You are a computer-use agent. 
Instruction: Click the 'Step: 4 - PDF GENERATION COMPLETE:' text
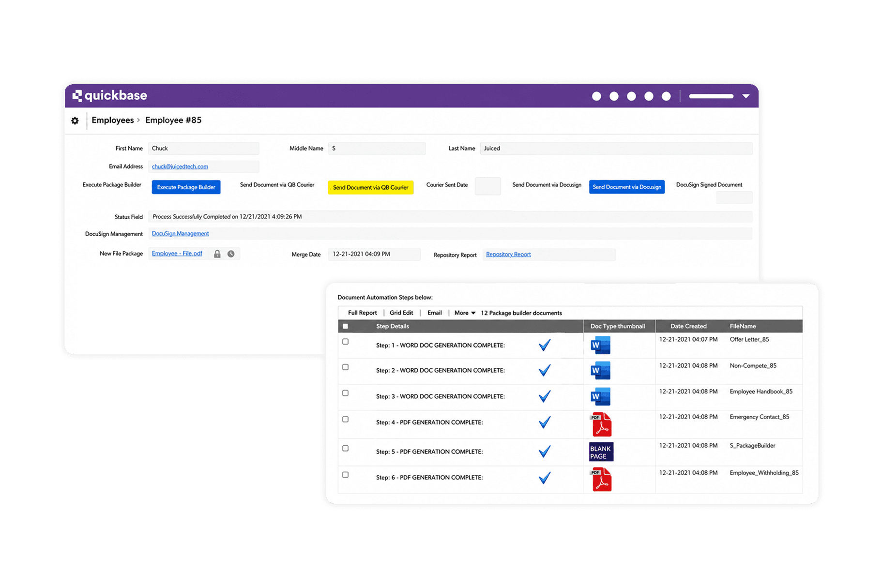[x=429, y=422]
